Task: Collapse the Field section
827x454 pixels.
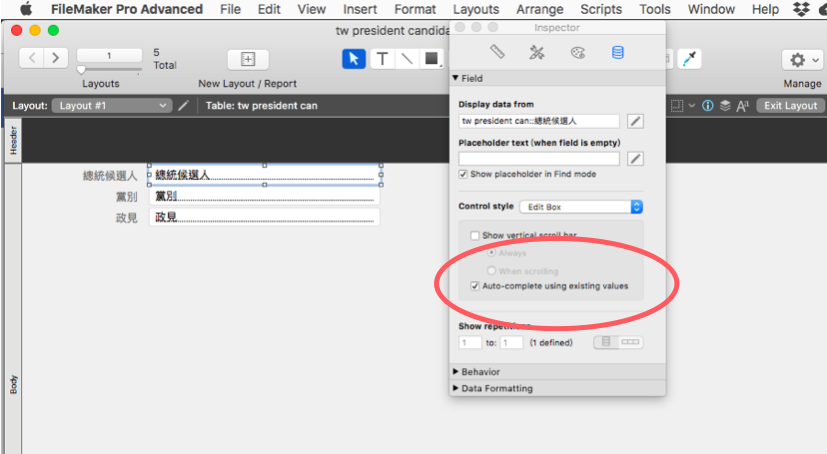Action: [456, 78]
